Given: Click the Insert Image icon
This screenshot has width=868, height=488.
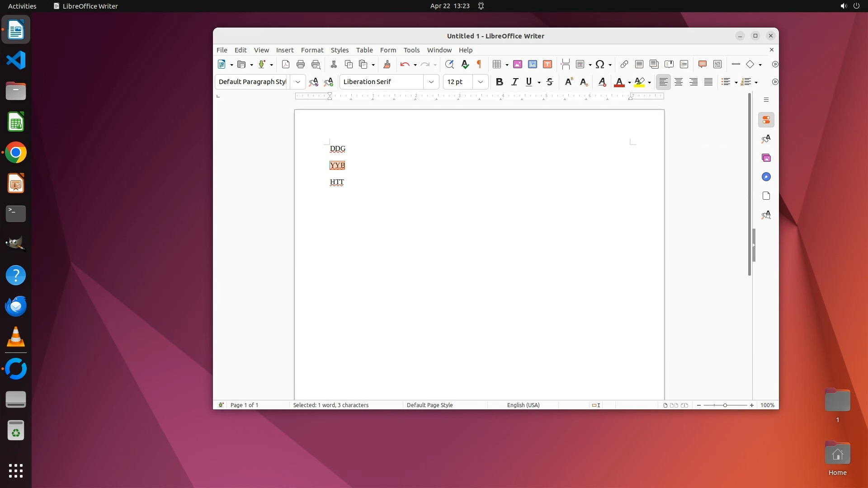Looking at the screenshot, I should 518,64.
